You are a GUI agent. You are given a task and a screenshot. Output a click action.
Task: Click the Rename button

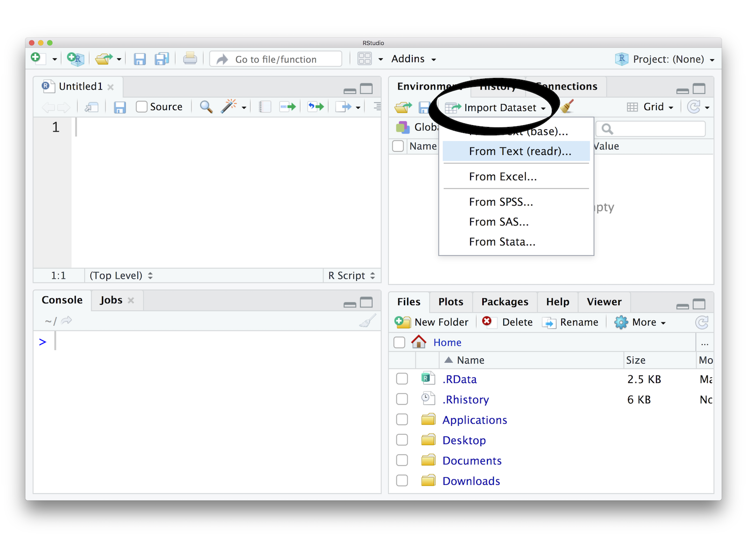point(571,322)
